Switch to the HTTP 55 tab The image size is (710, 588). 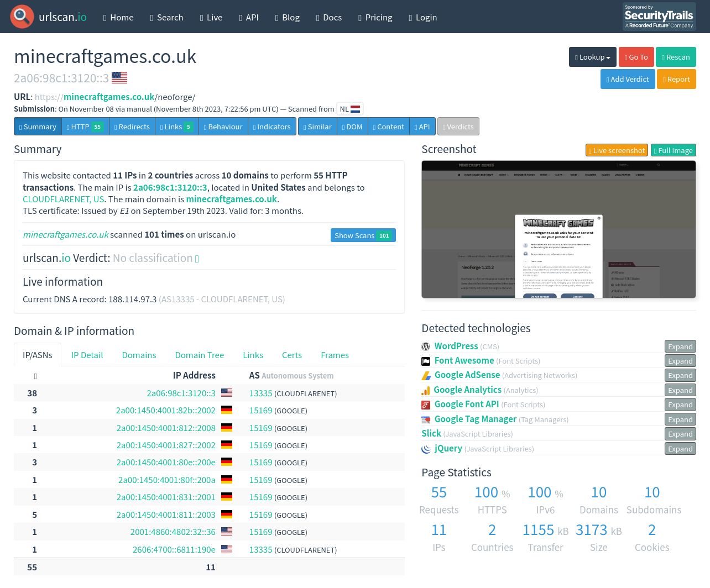click(85, 127)
